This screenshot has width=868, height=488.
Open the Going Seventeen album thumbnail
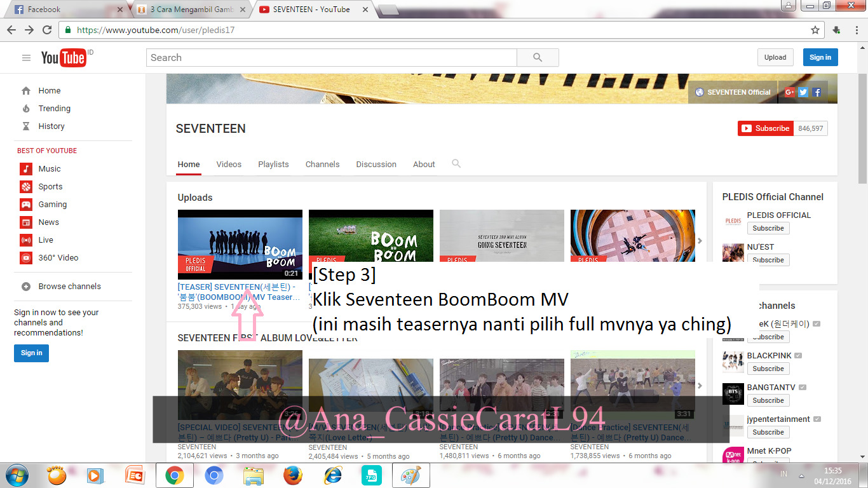502,236
